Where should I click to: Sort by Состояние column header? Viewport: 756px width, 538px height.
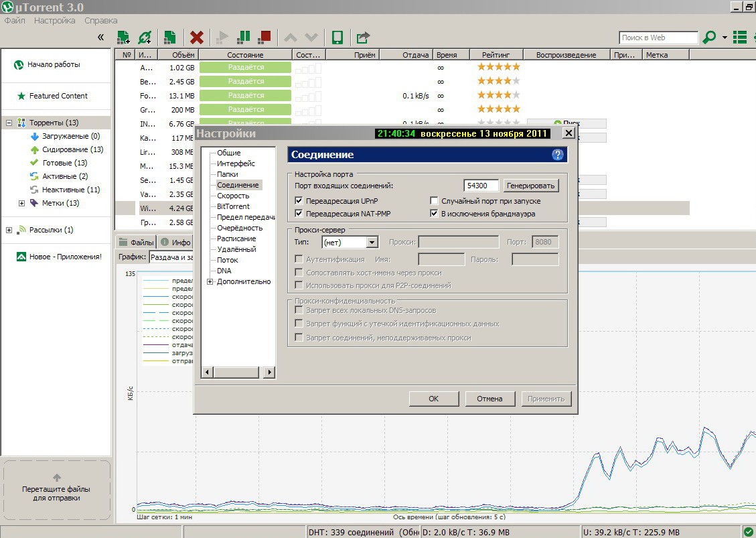click(x=245, y=54)
